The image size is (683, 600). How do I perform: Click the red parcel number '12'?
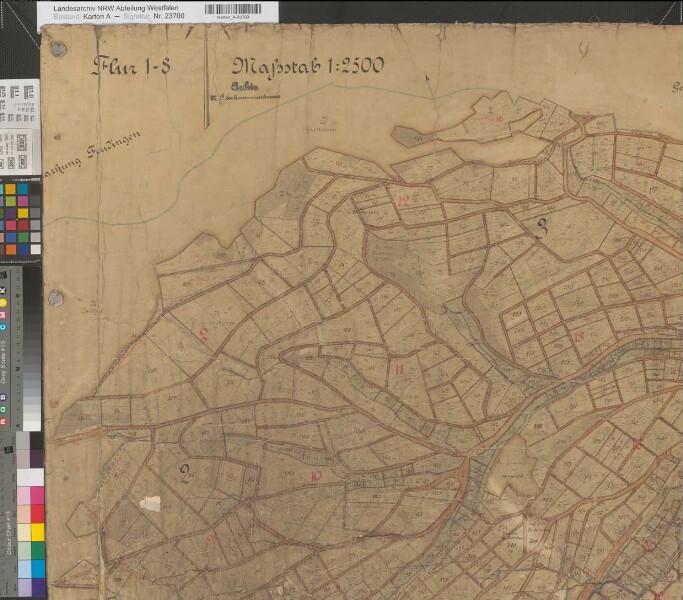tap(405, 201)
